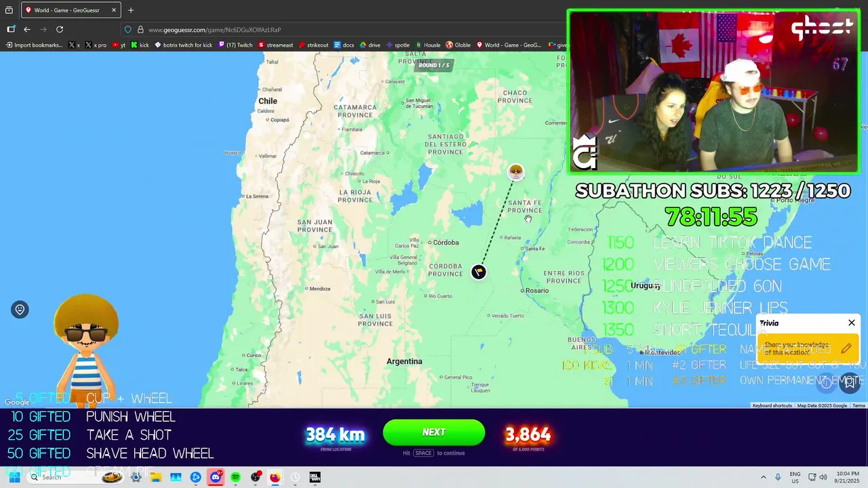Click the tray microphone icon
This screenshot has width=868, height=488.
click(778, 477)
